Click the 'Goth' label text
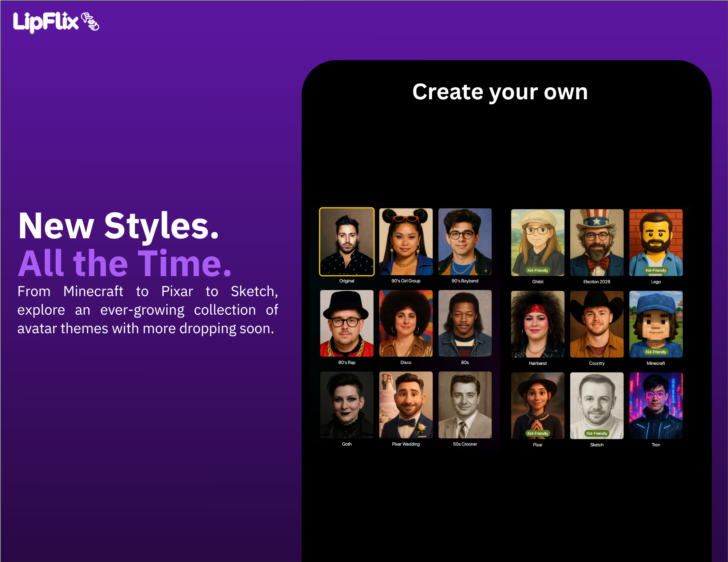This screenshot has height=562, width=728. (x=347, y=444)
